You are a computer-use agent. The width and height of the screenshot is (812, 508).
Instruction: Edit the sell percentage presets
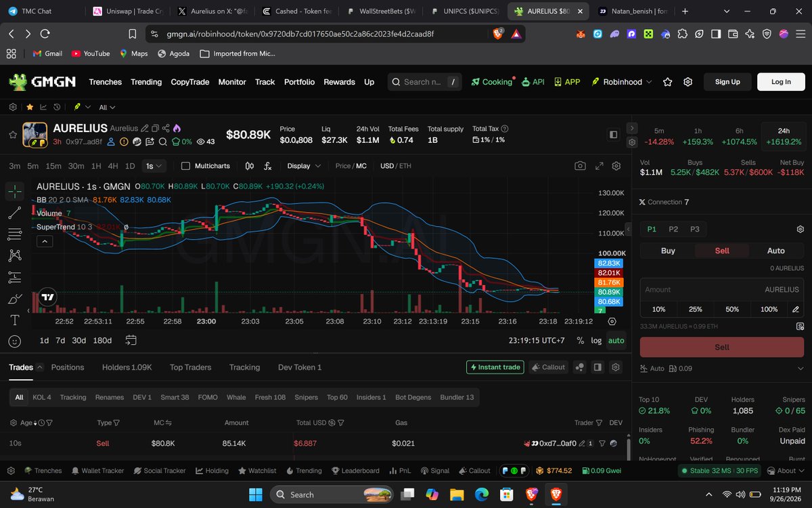[796, 309]
